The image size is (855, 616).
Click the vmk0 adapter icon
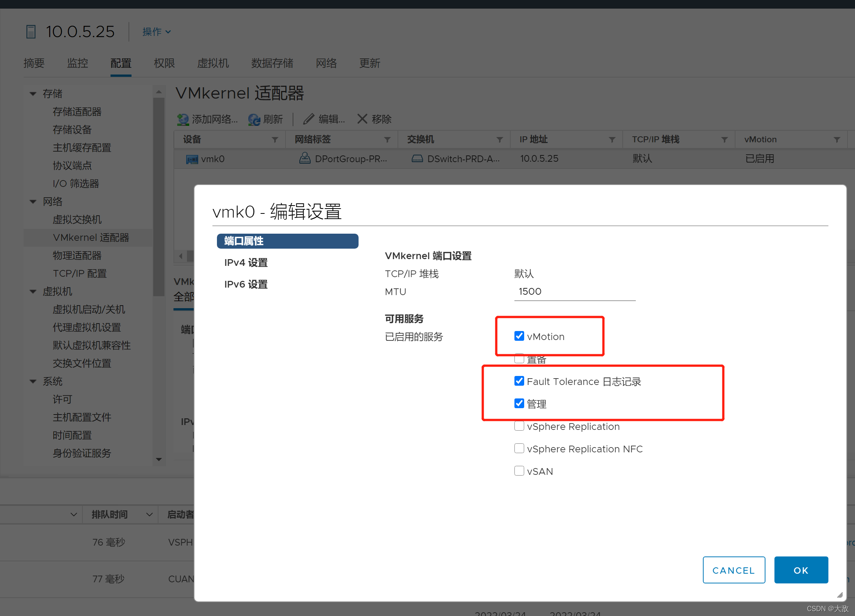click(x=192, y=159)
